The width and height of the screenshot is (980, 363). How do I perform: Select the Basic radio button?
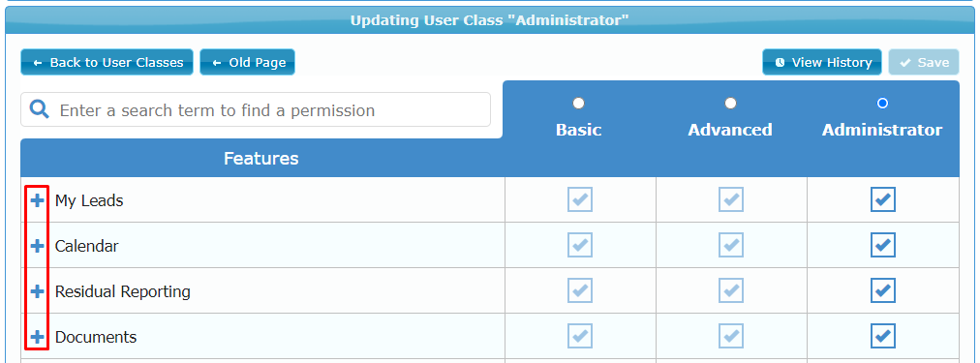(579, 103)
